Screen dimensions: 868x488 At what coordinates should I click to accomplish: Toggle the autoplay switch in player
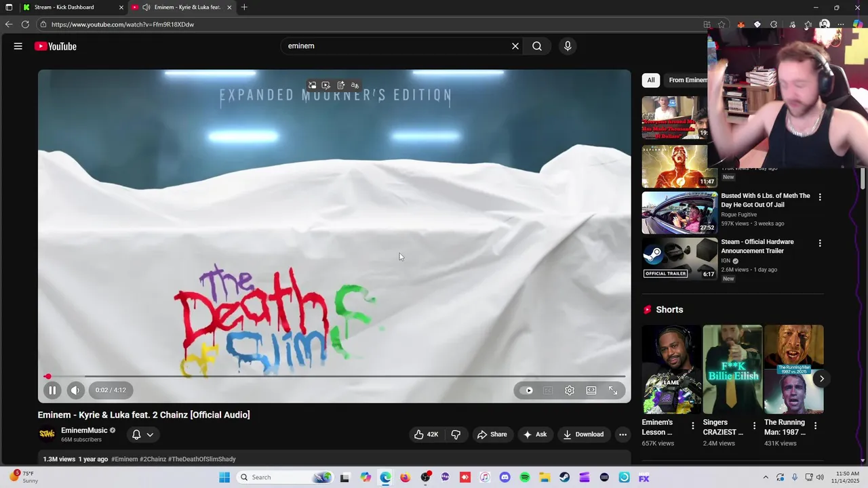tap(526, 390)
